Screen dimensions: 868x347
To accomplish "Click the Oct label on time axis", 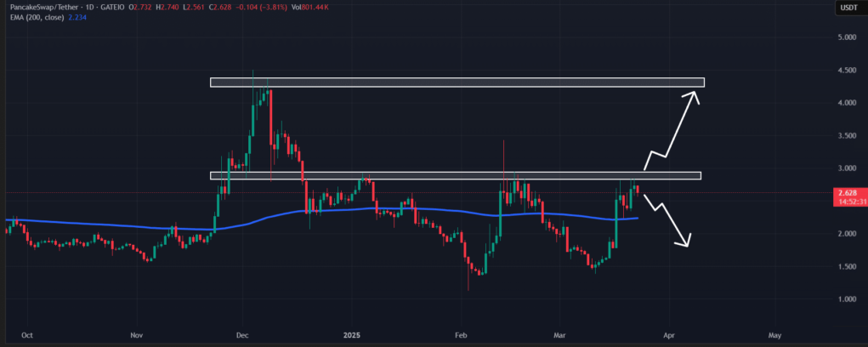I will [x=26, y=335].
